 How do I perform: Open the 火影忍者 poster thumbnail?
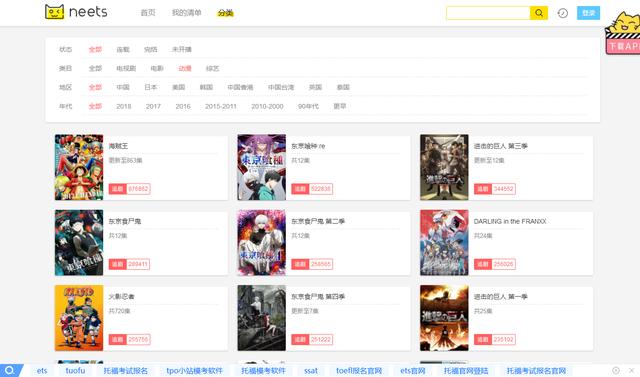click(x=79, y=318)
